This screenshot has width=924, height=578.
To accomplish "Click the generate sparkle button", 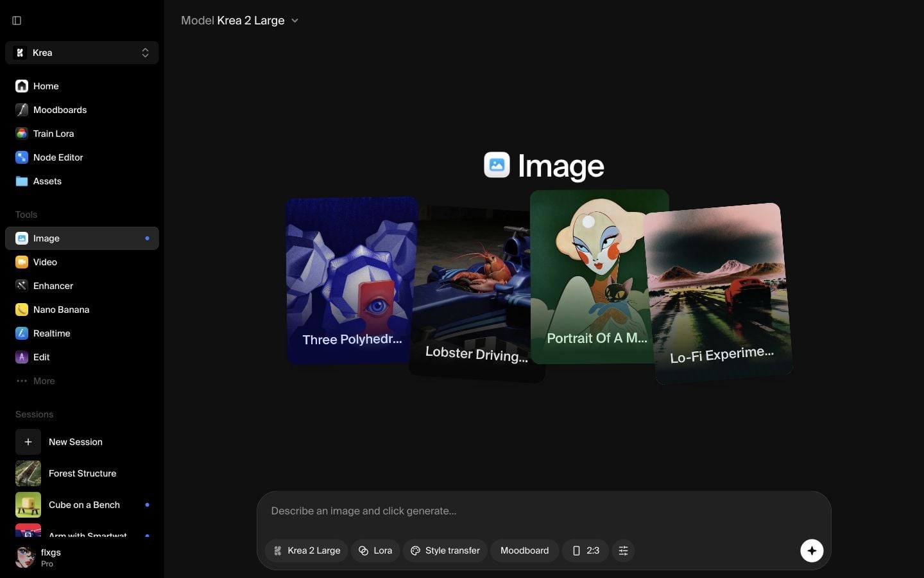I will point(812,550).
